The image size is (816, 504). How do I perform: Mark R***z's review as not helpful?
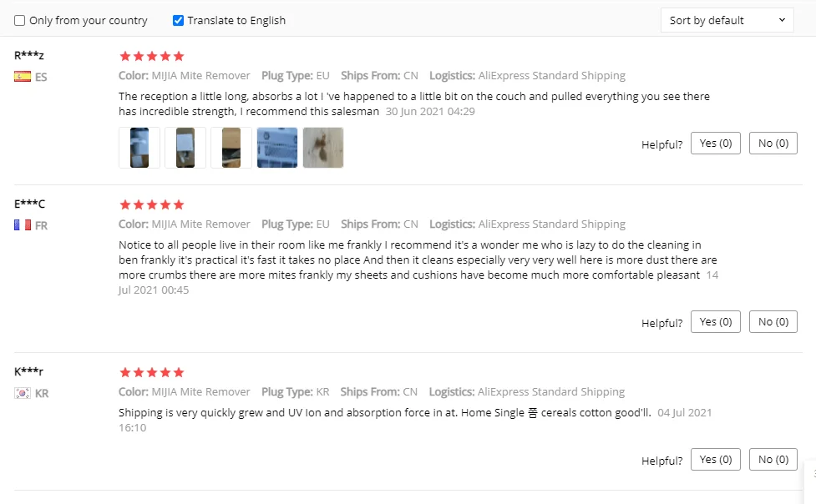coord(773,144)
